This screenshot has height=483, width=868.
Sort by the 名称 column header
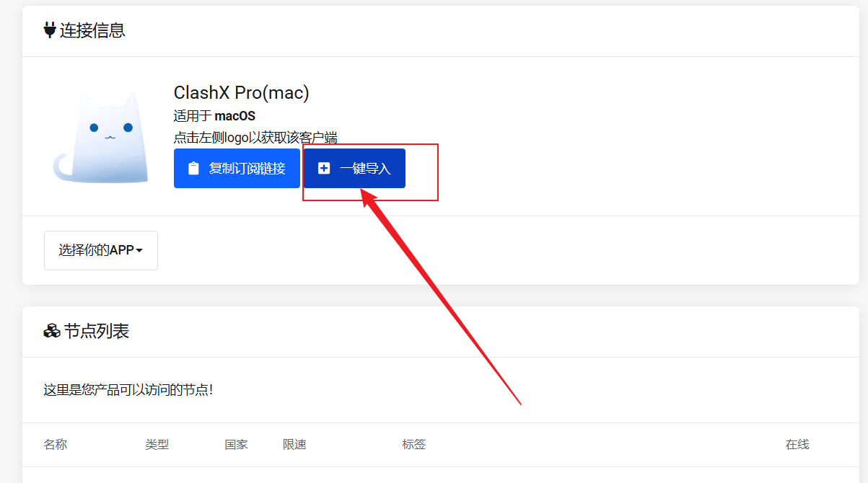pos(56,444)
